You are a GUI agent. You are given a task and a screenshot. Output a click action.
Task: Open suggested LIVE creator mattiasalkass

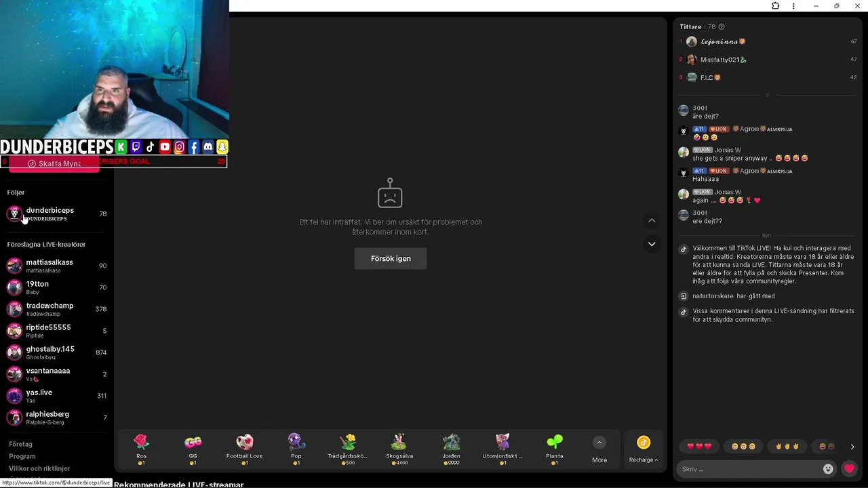point(57,266)
